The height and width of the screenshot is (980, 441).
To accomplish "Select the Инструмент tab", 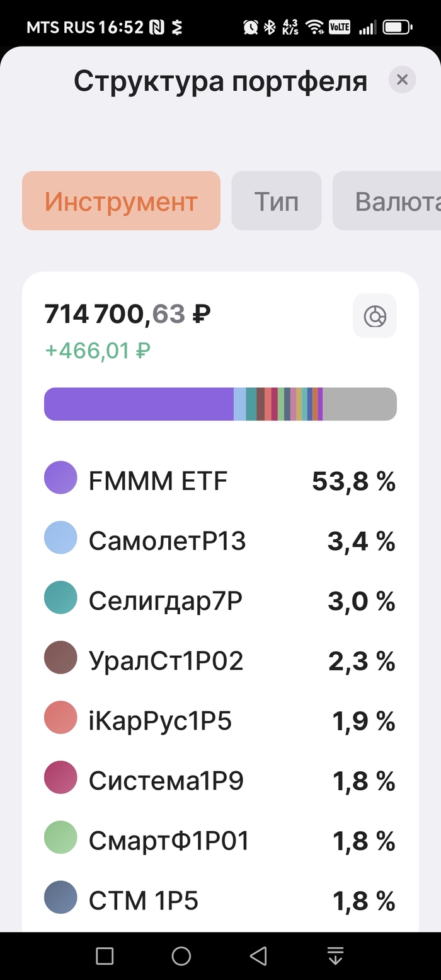I will coord(121,201).
